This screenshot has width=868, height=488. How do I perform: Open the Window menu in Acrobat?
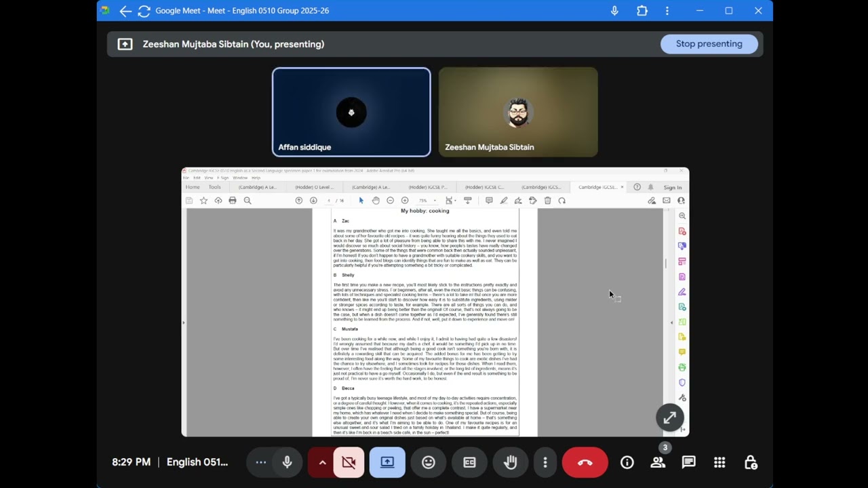coord(240,178)
